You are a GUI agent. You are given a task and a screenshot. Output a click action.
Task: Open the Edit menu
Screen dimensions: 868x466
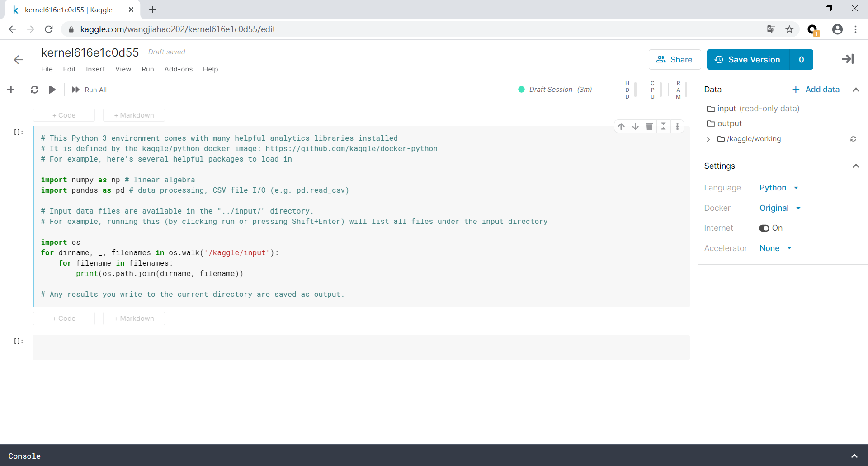tap(69, 69)
